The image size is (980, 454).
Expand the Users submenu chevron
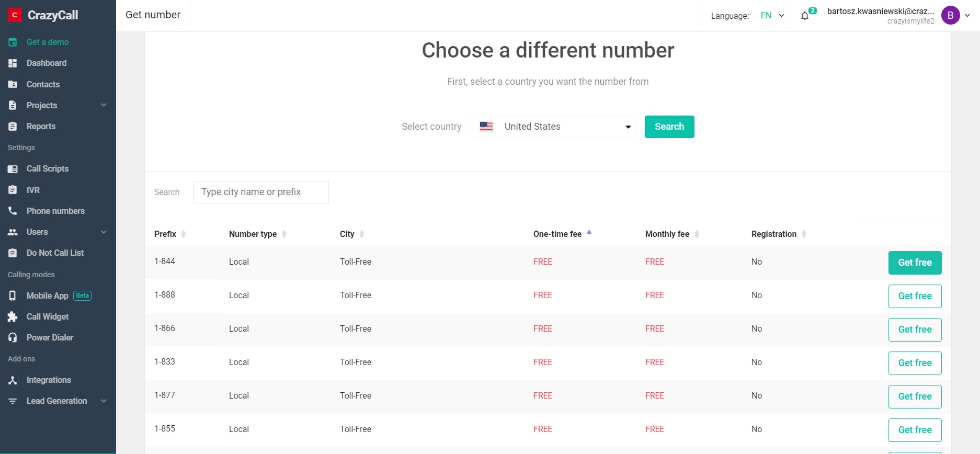point(104,232)
